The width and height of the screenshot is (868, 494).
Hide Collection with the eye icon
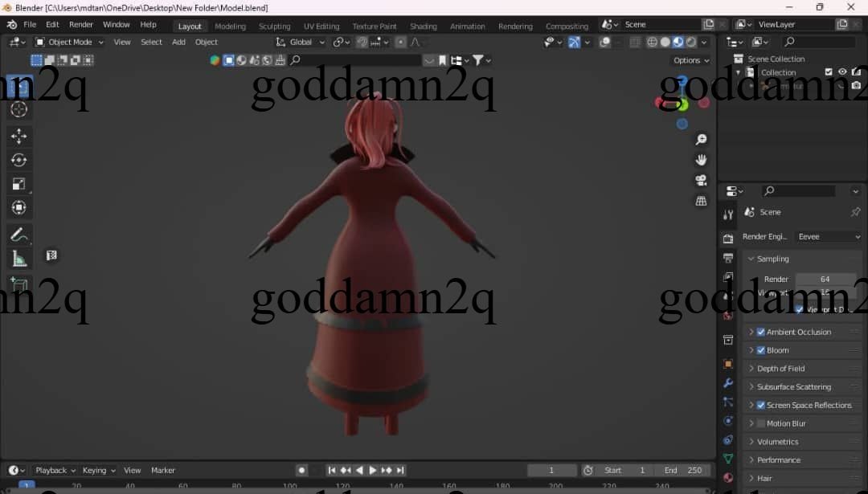(842, 72)
